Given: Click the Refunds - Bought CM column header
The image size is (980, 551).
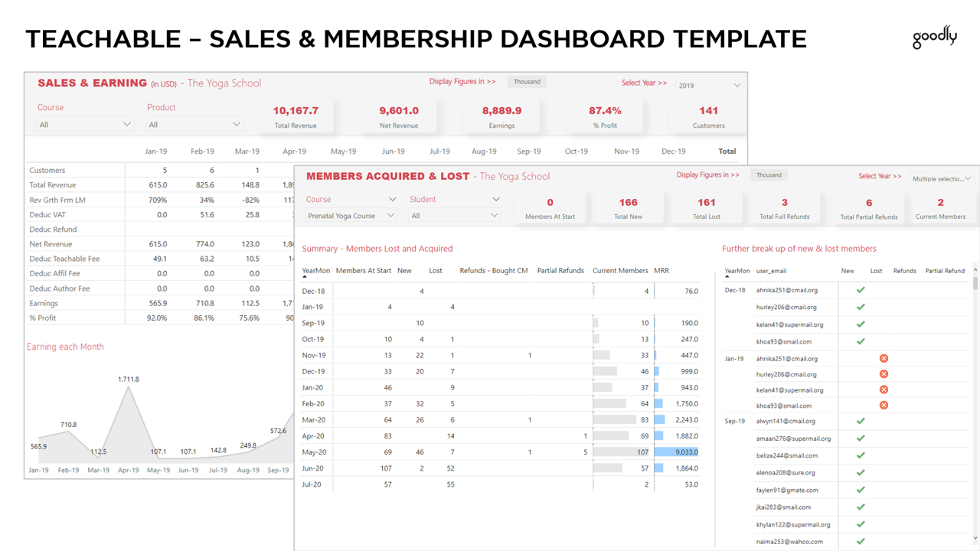Looking at the screenshot, I should click(494, 270).
